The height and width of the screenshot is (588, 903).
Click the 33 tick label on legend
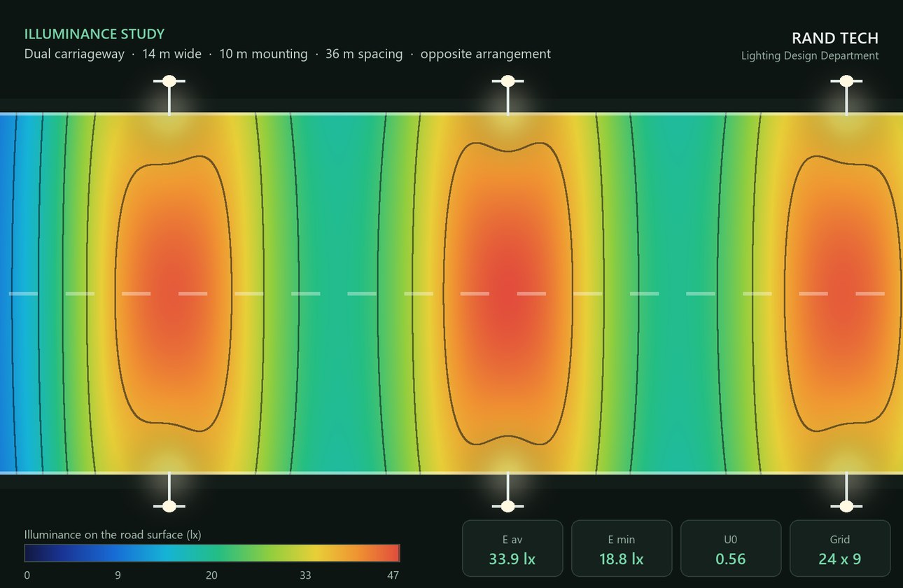305,575
